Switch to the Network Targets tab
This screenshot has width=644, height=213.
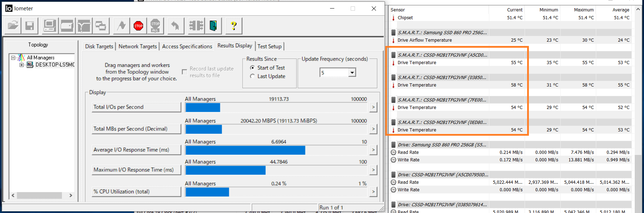tap(138, 46)
